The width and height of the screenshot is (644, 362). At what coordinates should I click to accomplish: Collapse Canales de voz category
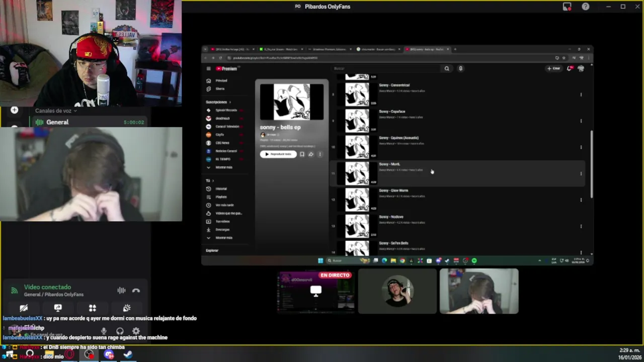point(56,111)
